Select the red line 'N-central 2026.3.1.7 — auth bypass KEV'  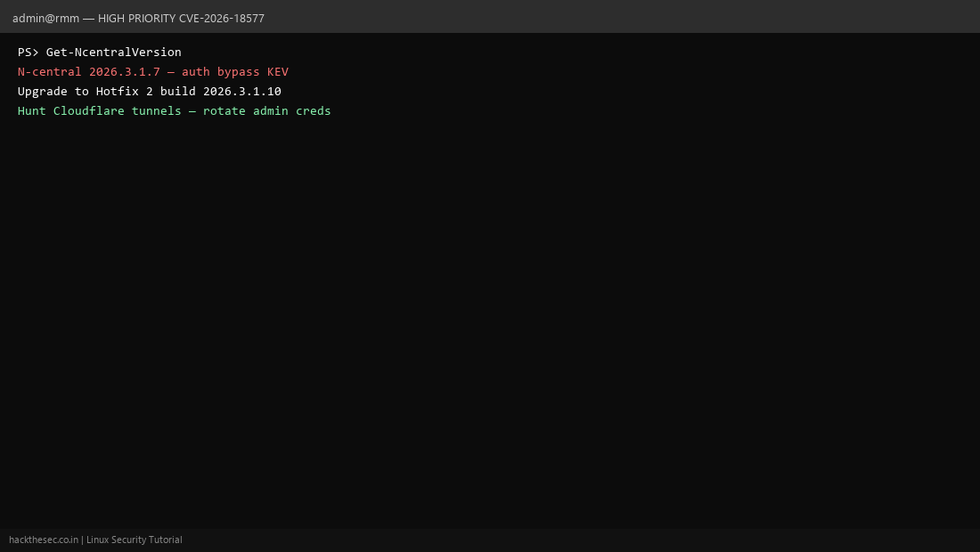[153, 72]
